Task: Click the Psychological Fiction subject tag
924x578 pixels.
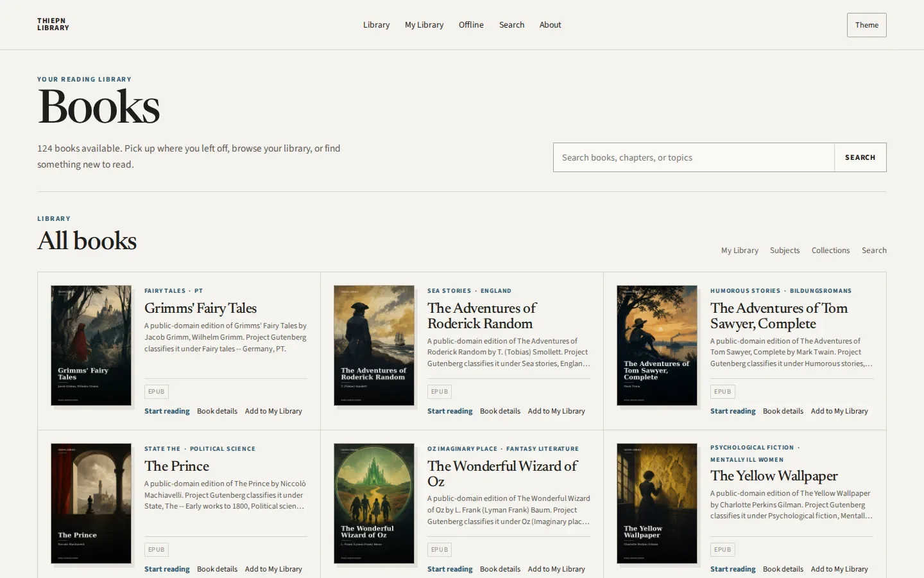Action: (x=752, y=448)
